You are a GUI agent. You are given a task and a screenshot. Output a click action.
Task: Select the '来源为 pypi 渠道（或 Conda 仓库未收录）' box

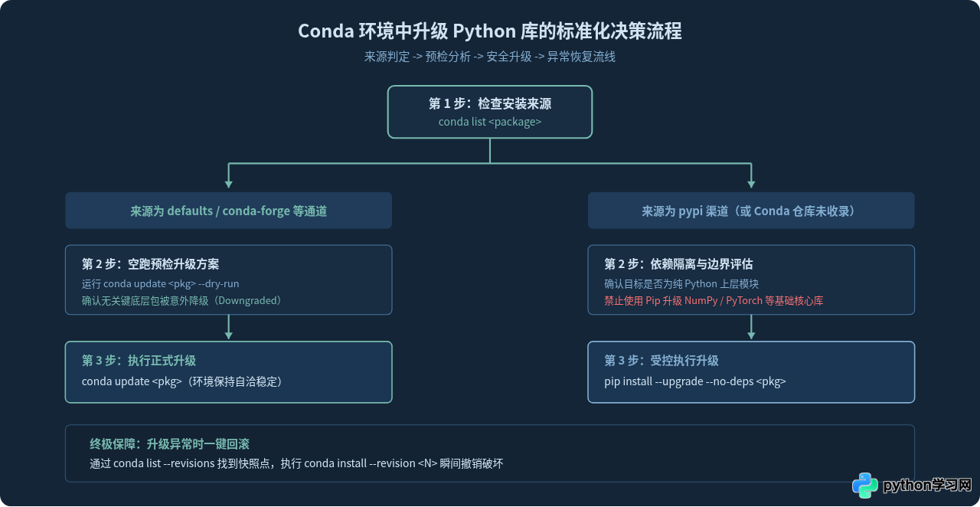(751, 211)
